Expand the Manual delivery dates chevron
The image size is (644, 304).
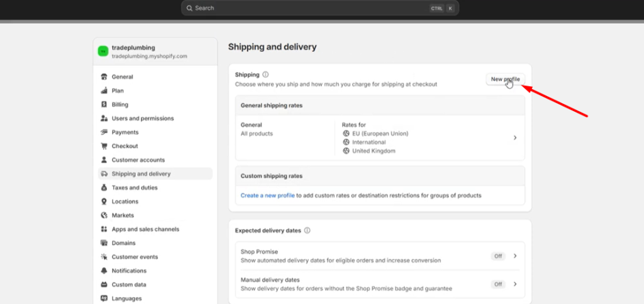click(x=515, y=284)
